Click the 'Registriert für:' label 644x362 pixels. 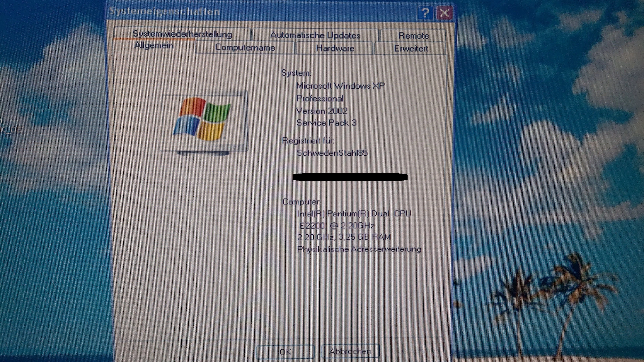308,141
